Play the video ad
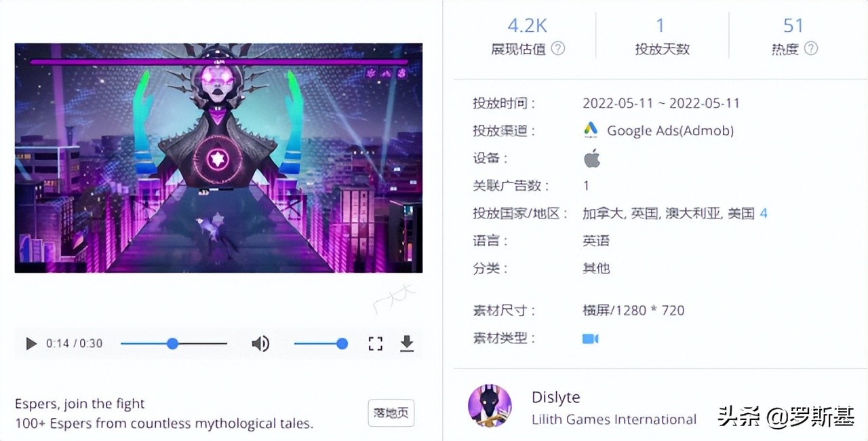This screenshot has height=441, width=868. pos(31,343)
